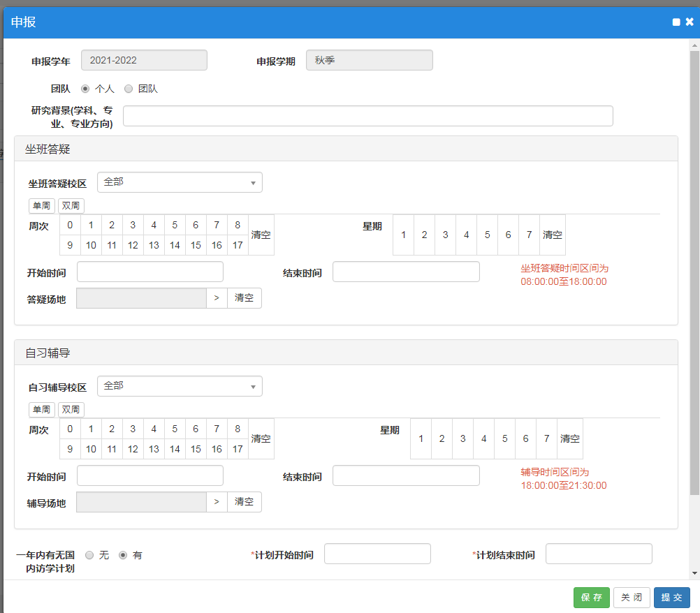Focus the 研究背景 text input field
The width and height of the screenshot is (700, 613).
367,116
